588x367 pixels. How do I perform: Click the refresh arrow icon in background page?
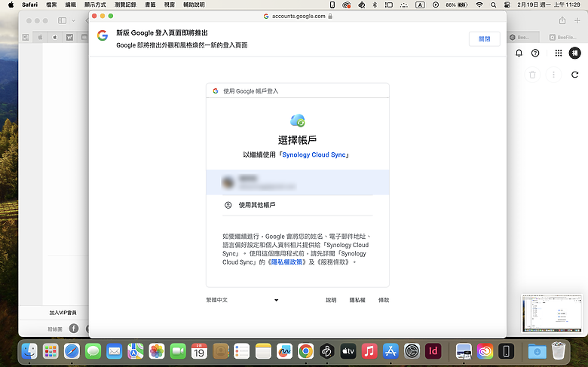(x=574, y=75)
